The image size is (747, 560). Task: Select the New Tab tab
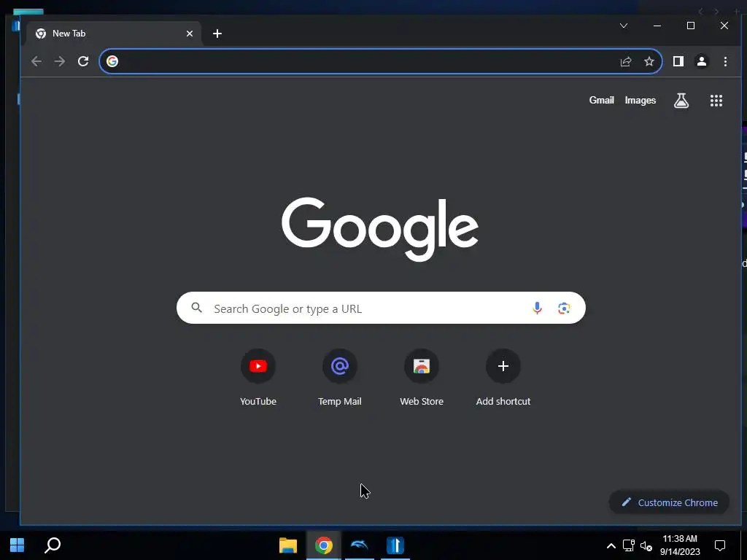(115, 34)
